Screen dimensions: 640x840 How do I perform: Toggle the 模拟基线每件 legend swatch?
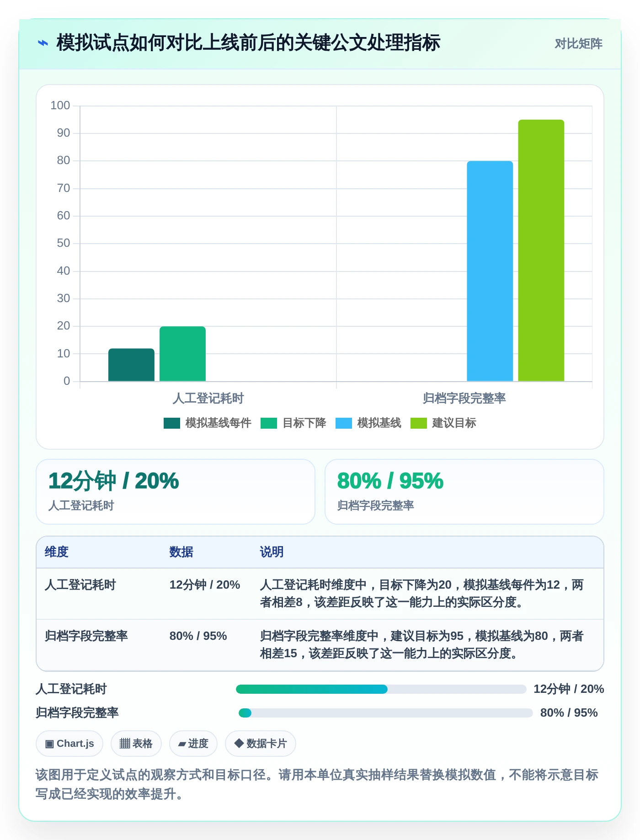(172, 423)
